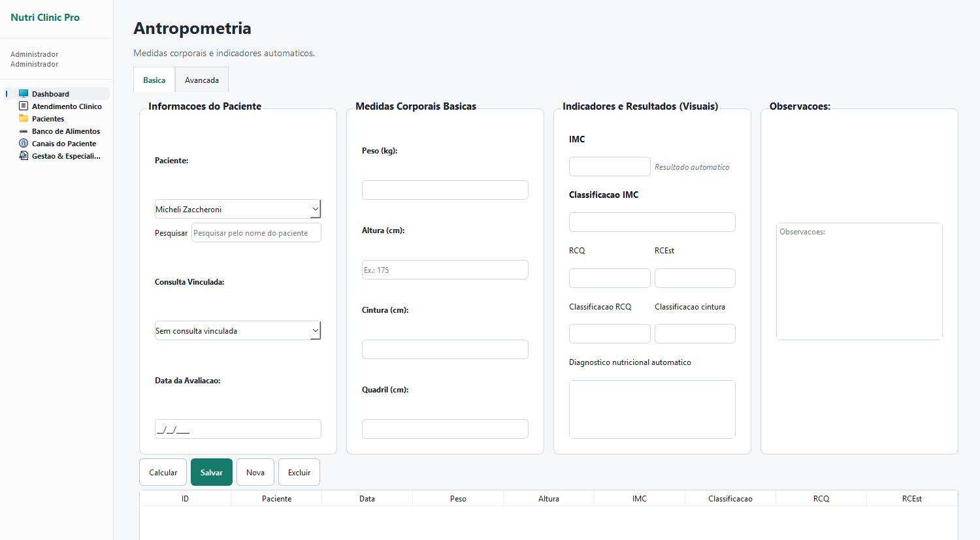Image resolution: width=980 pixels, height=540 pixels.
Task: Click the Pacientes folder icon
Action: click(x=24, y=118)
